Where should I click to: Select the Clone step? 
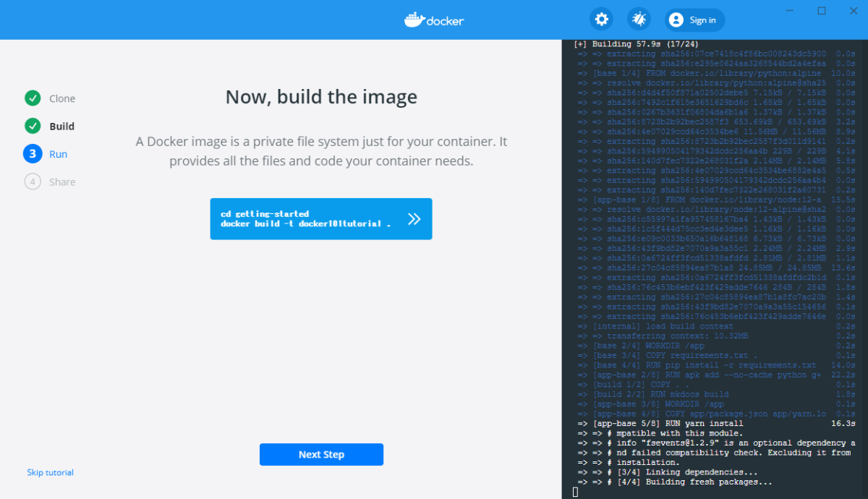(x=62, y=98)
